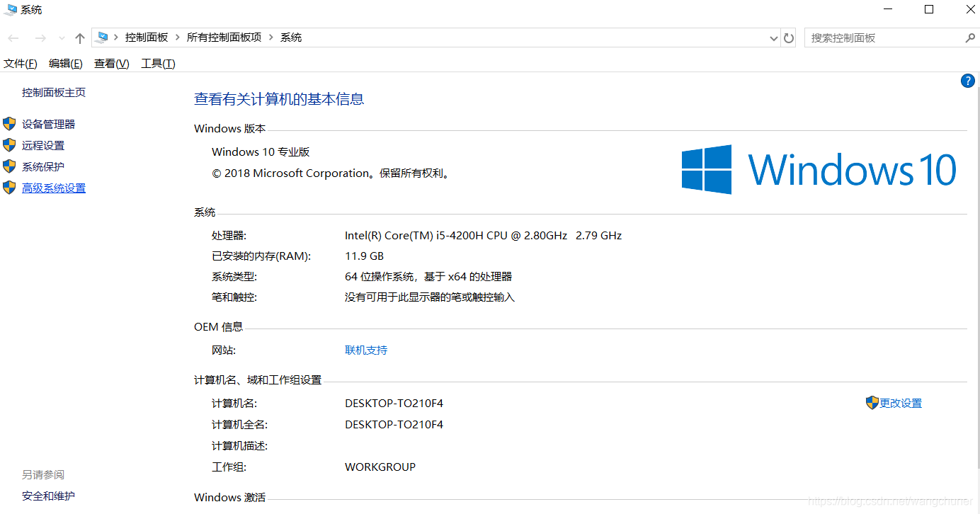The width and height of the screenshot is (980, 514).
Task: Open the 编辑(E) menu
Action: [x=65, y=64]
